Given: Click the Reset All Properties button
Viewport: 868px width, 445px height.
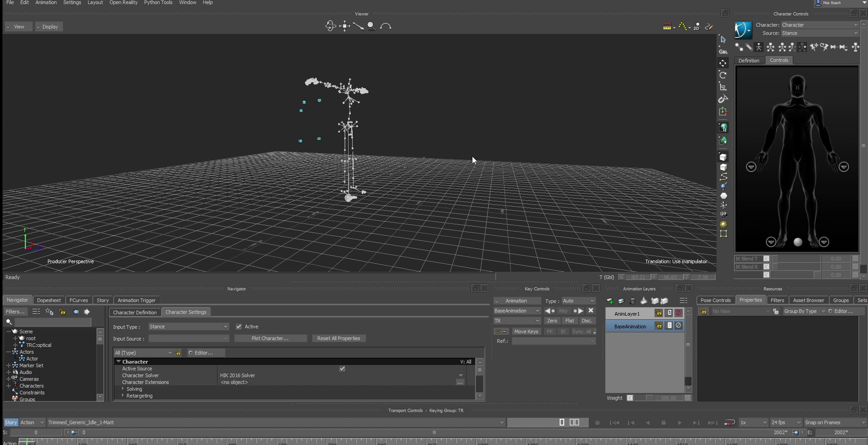Looking at the screenshot, I should point(339,338).
